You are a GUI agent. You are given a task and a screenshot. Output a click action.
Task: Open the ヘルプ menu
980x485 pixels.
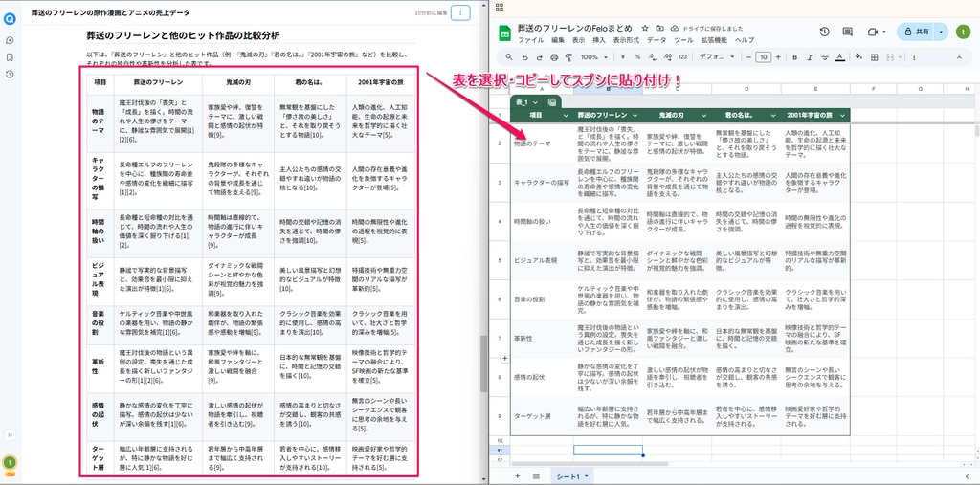click(x=745, y=40)
